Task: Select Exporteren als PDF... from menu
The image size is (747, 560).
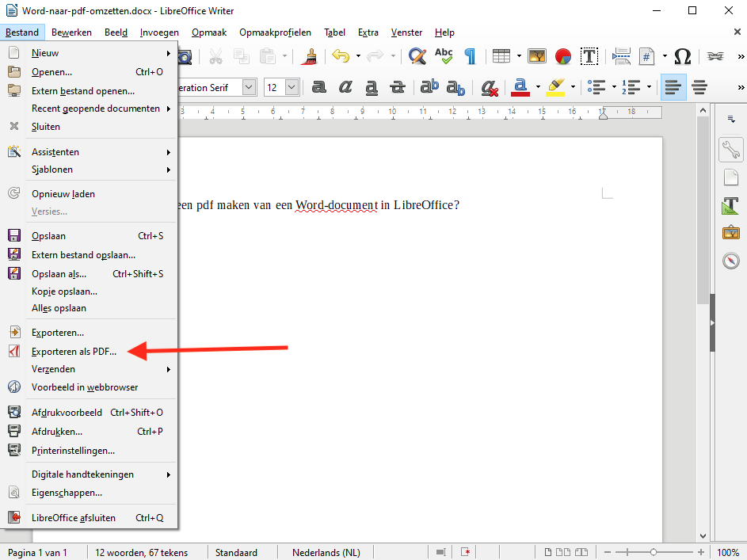Action: pos(74,351)
